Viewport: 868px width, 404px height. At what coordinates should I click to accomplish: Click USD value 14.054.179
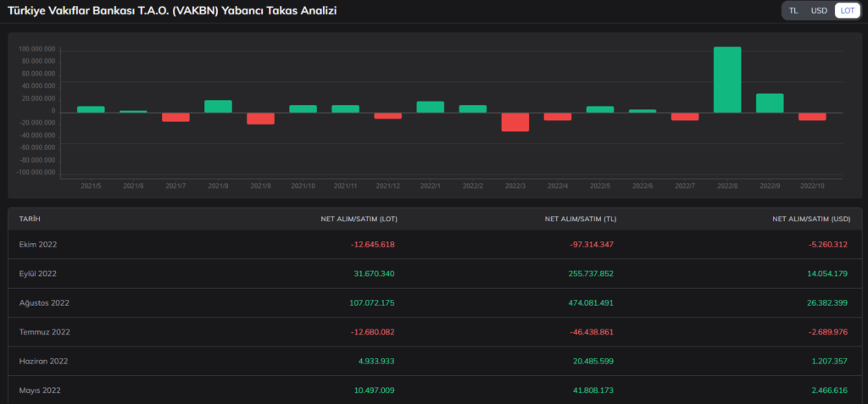826,274
